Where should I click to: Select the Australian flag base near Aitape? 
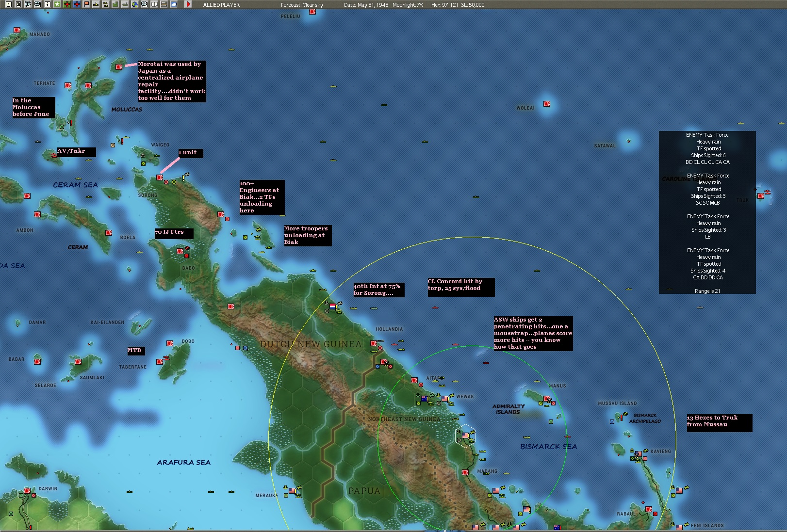point(425,399)
